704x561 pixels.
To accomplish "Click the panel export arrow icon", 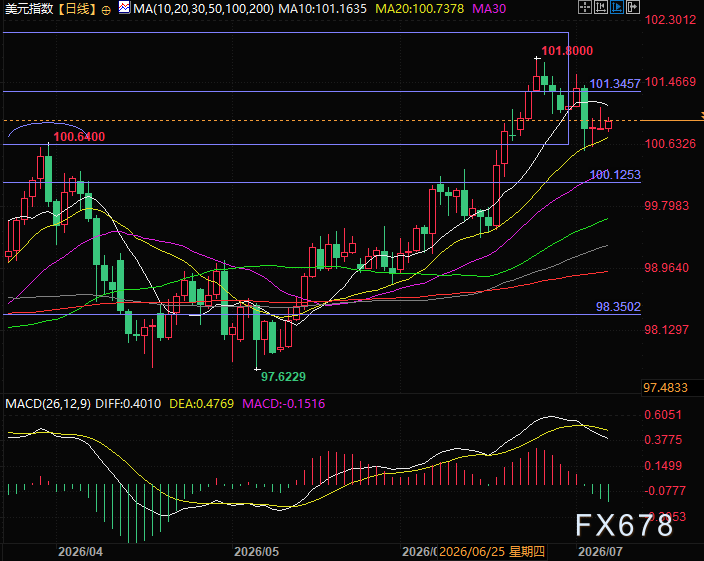I will click(x=633, y=7).
